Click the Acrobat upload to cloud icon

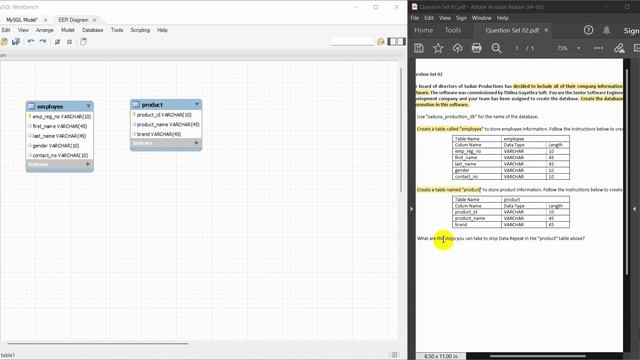click(457, 48)
